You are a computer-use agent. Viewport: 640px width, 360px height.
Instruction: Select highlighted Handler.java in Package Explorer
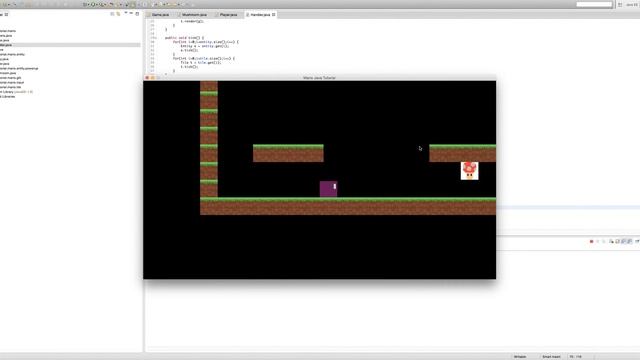click(70, 45)
